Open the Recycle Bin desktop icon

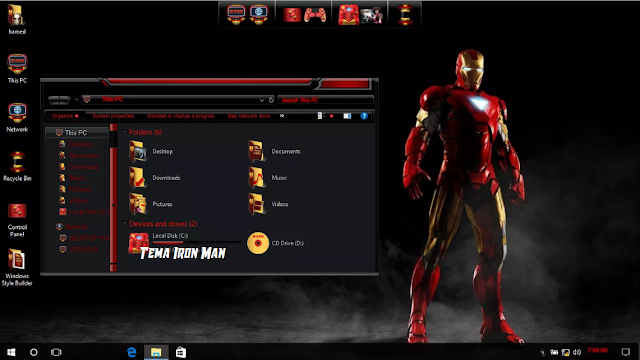(17, 166)
